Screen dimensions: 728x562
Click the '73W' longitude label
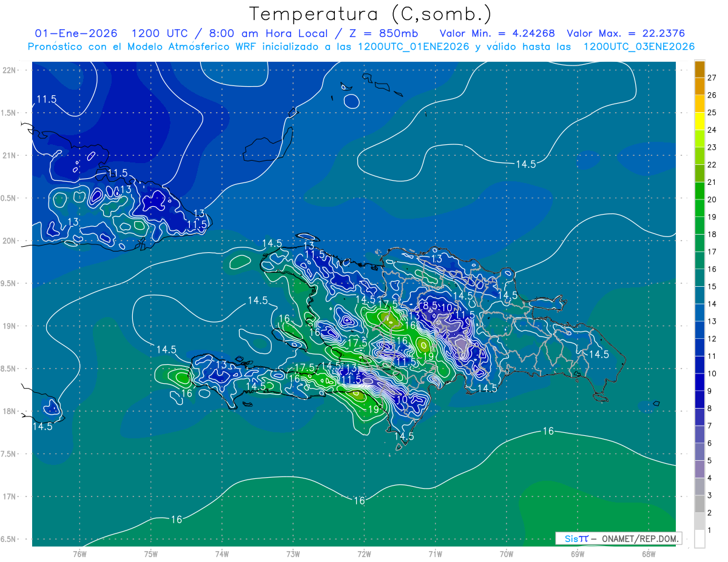293,554
